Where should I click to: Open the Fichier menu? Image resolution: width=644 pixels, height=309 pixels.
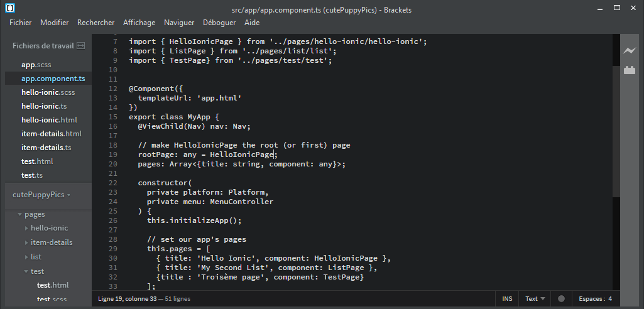[21, 23]
